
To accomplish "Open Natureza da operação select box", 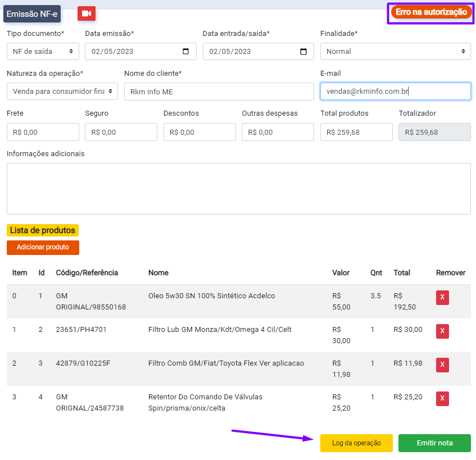I will click(62, 91).
